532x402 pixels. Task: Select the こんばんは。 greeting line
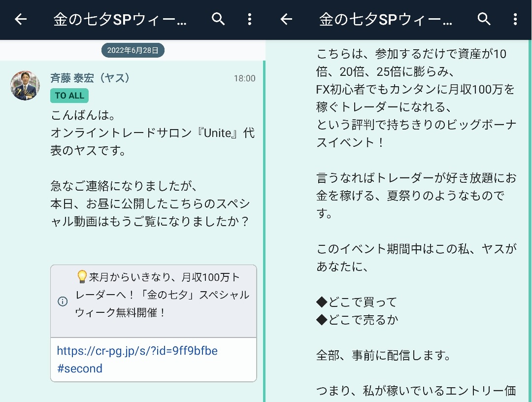click(x=83, y=116)
